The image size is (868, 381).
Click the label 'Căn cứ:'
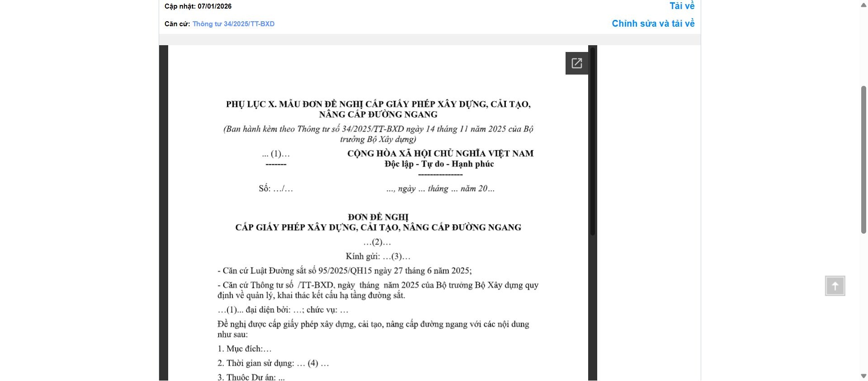tap(177, 24)
